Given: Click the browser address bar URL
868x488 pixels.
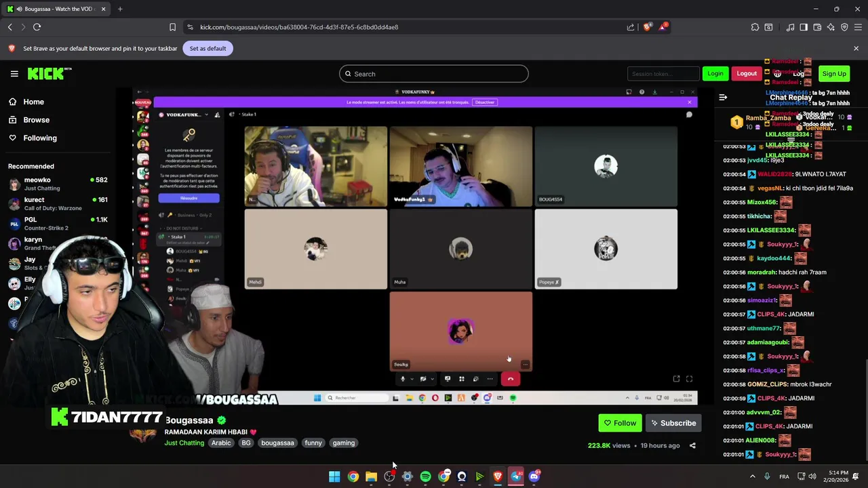Looking at the screenshot, I should pos(299,27).
